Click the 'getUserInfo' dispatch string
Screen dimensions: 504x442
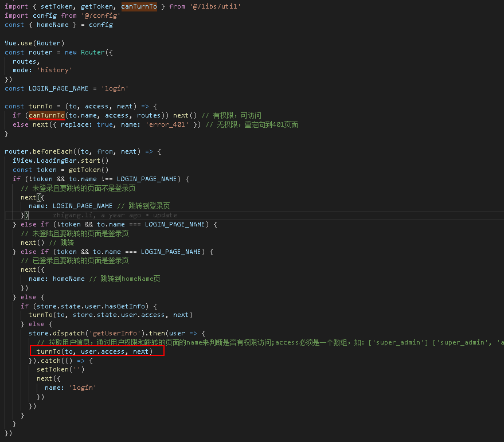point(115,333)
